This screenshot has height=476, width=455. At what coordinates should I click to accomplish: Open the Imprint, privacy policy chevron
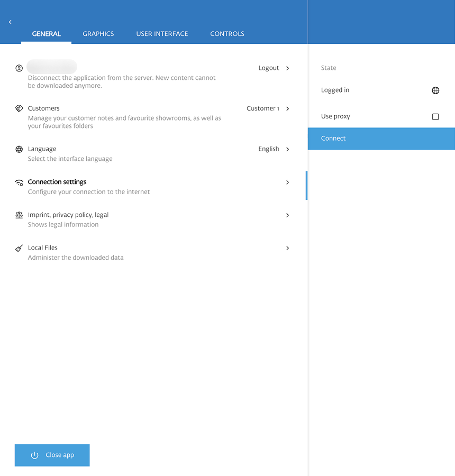click(x=287, y=215)
